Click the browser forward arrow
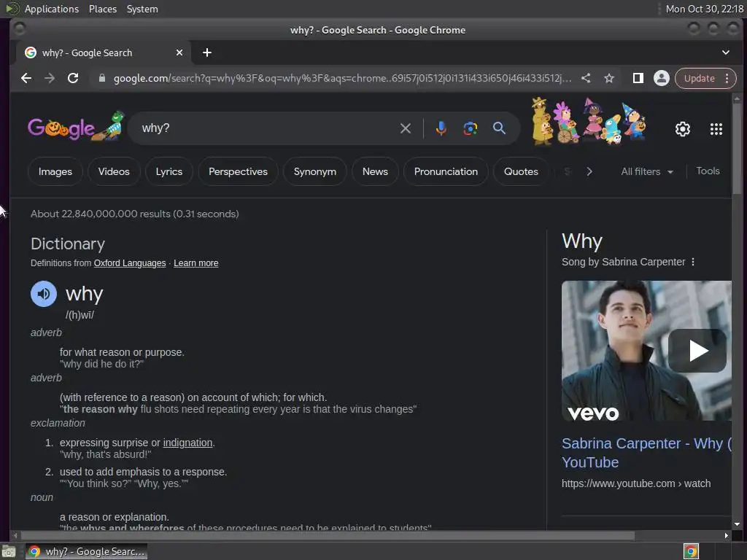 [50, 78]
